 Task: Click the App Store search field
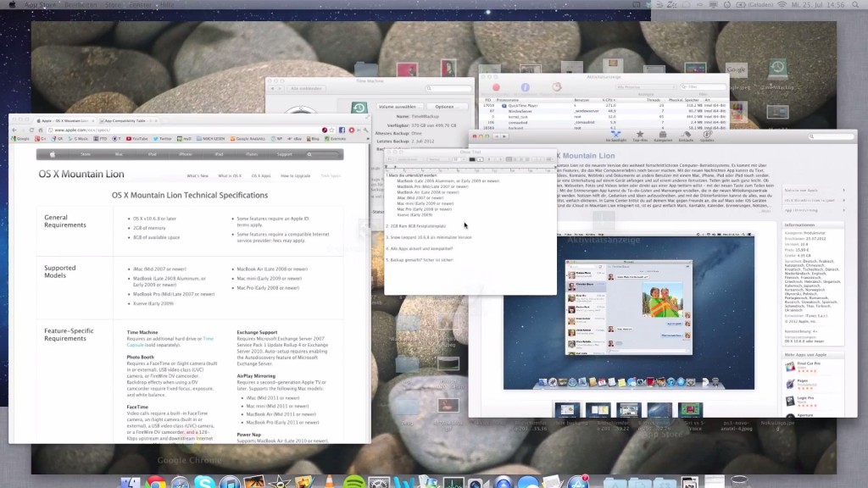point(831,136)
